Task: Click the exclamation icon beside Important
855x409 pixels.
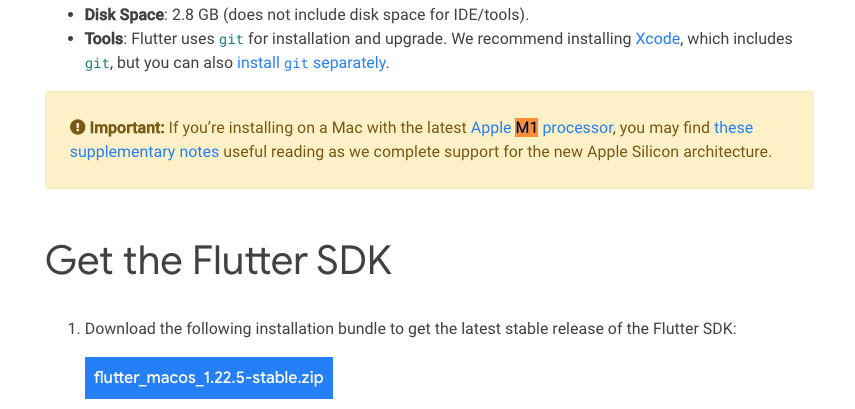Action: pos(77,128)
